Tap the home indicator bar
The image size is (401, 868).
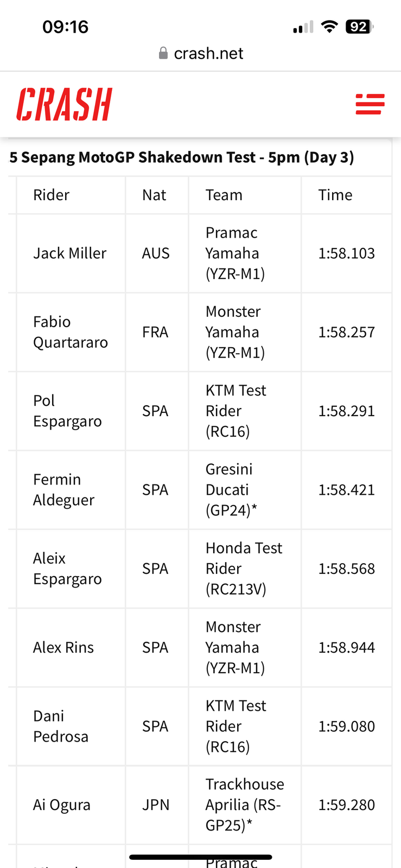point(201,857)
